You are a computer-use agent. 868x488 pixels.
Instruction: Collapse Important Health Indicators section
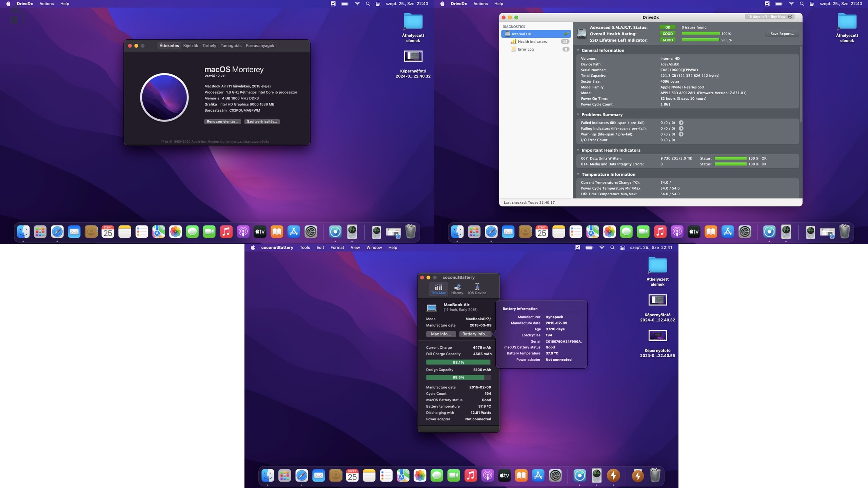tap(578, 150)
